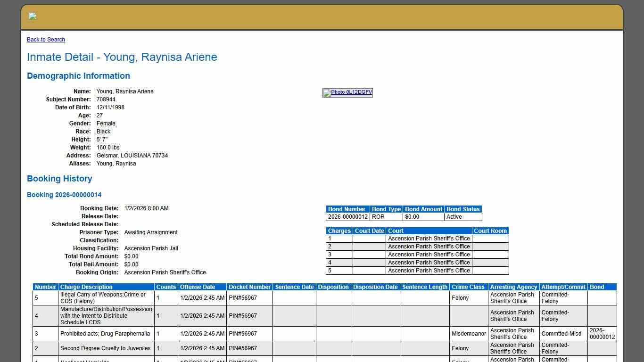Viewport: 644px width, 362px height.
Task: Go back via Back to Search link
Action: pos(46,40)
